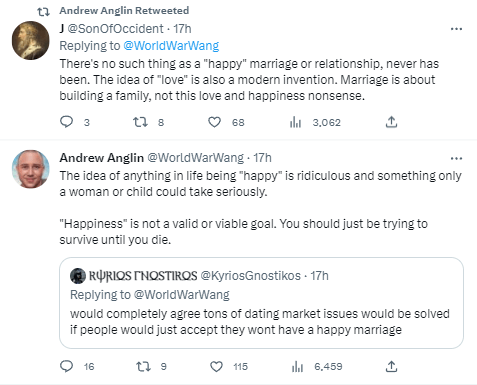477x385 pixels.
Task: Retweet the SonOfOccident post with 8 retweets
Action: tap(140, 122)
